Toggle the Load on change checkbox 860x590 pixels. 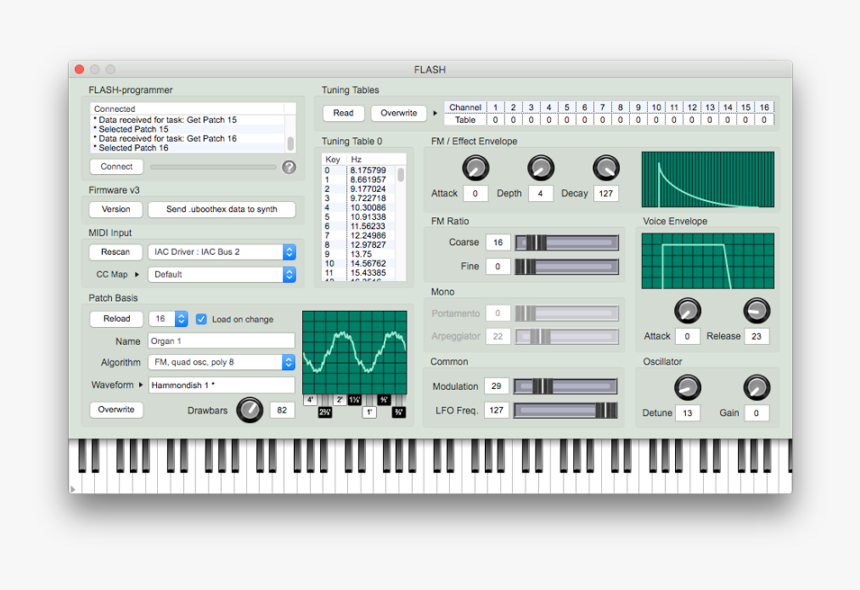click(201, 319)
